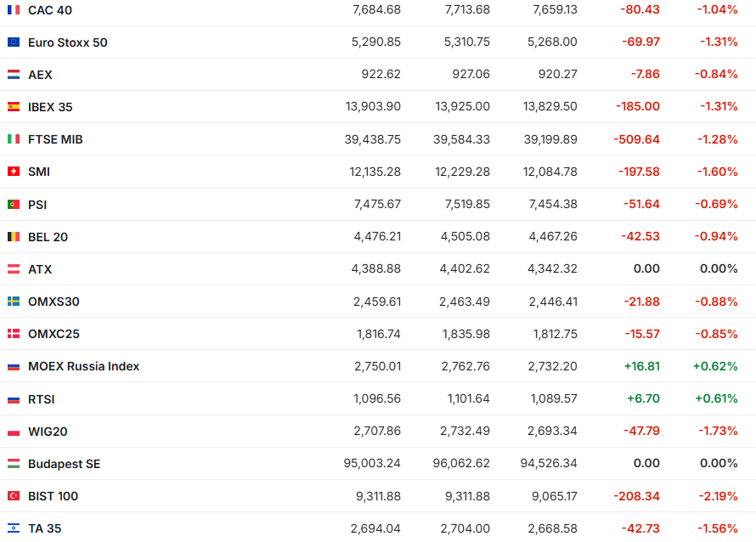Click the RTSI percent change +0.61%

click(x=714, y=398)
